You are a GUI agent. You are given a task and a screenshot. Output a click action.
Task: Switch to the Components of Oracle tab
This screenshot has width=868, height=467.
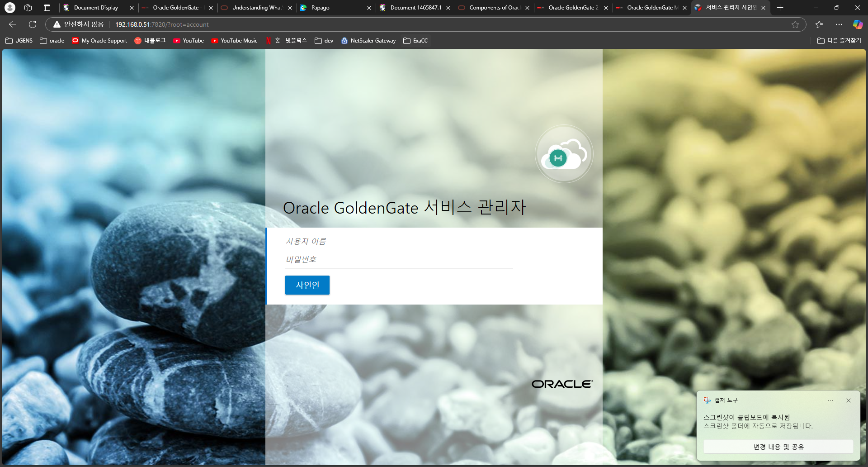point(495,8)
